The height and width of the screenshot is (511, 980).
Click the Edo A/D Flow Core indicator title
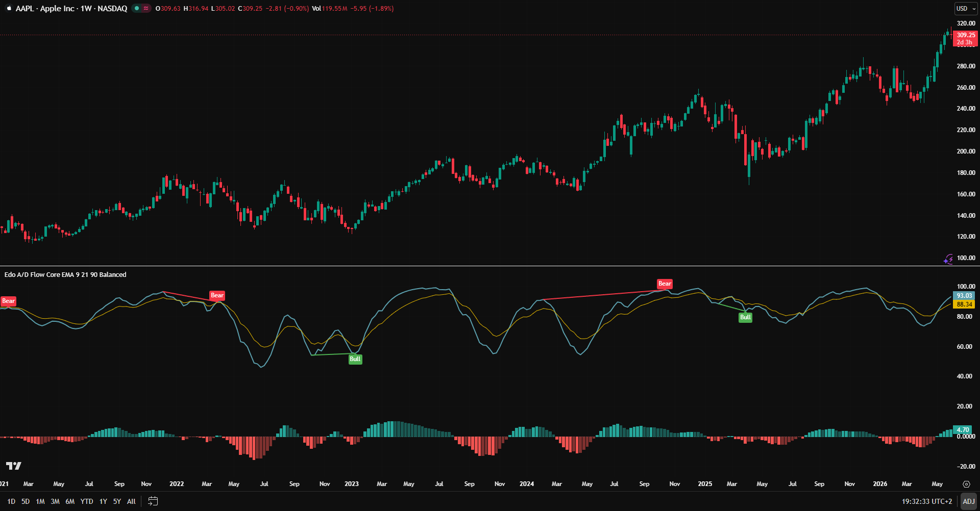[65, 274]
